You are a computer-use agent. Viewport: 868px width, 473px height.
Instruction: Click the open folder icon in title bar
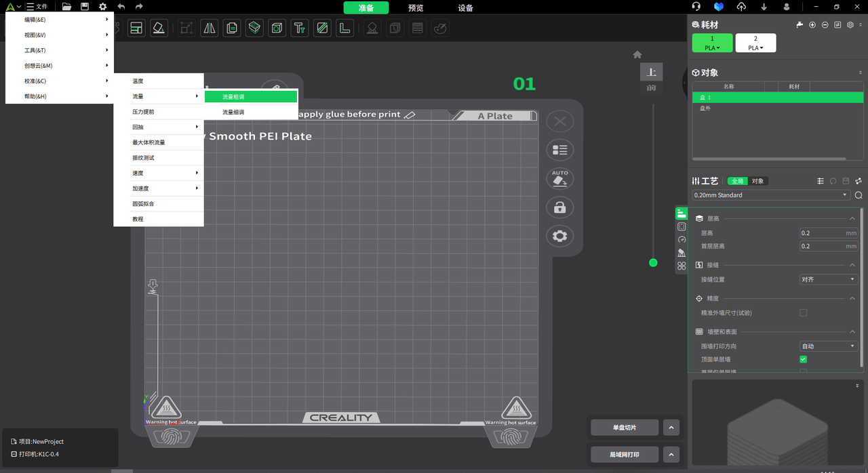point(66,7)
